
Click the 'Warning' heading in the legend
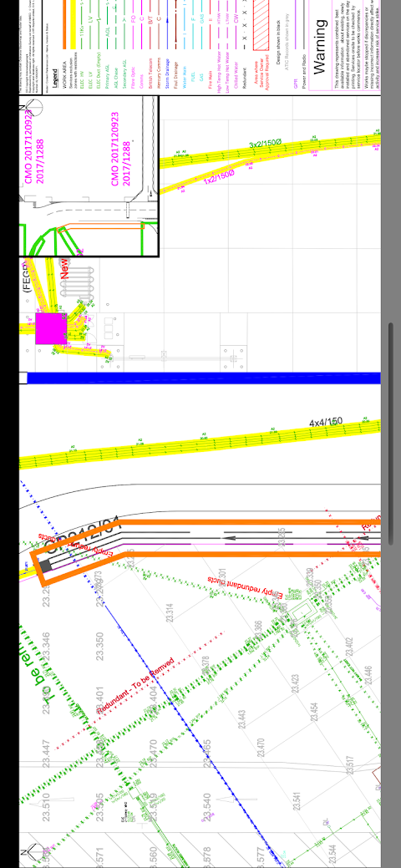point(320,46)
